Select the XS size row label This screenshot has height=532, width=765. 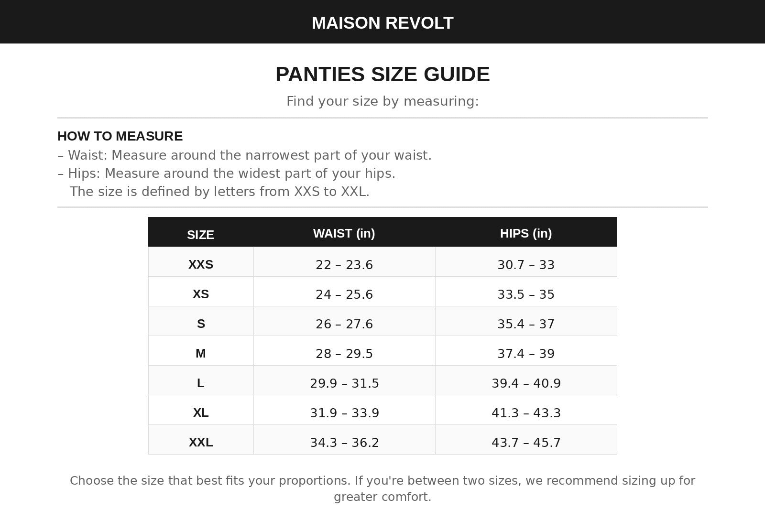(x=201, y=294)
